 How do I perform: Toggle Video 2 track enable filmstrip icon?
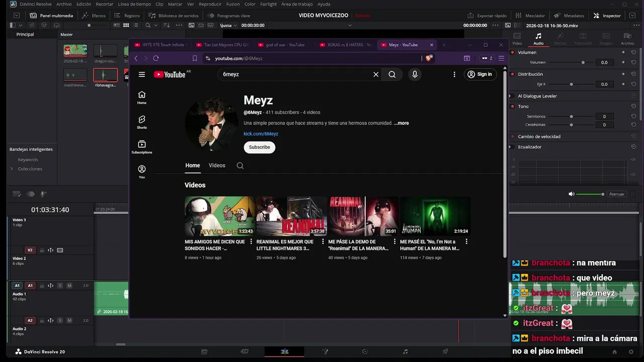[60, 250]
